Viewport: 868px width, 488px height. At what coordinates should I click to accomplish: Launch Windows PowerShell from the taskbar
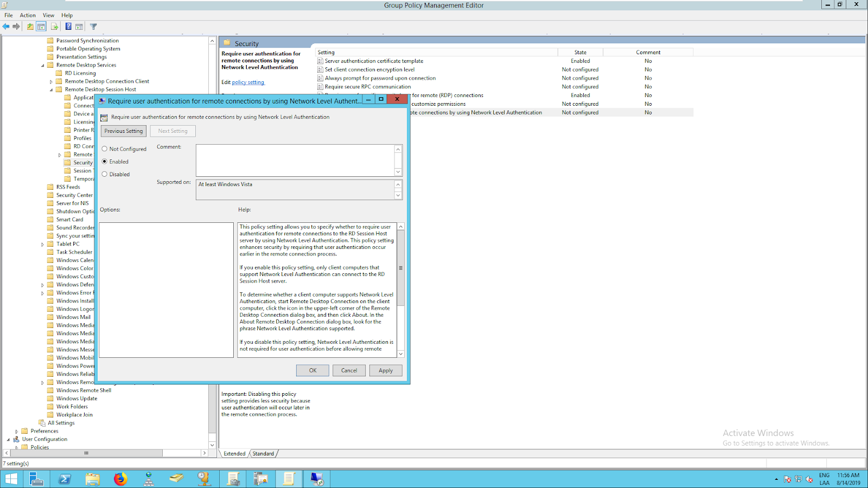(65, 479)
